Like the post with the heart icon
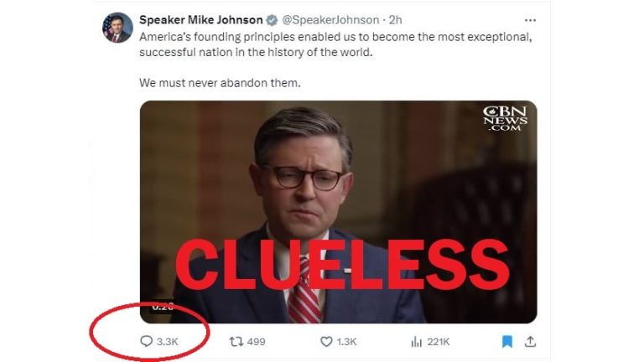The image size is (644, 362). pos(326,342)
